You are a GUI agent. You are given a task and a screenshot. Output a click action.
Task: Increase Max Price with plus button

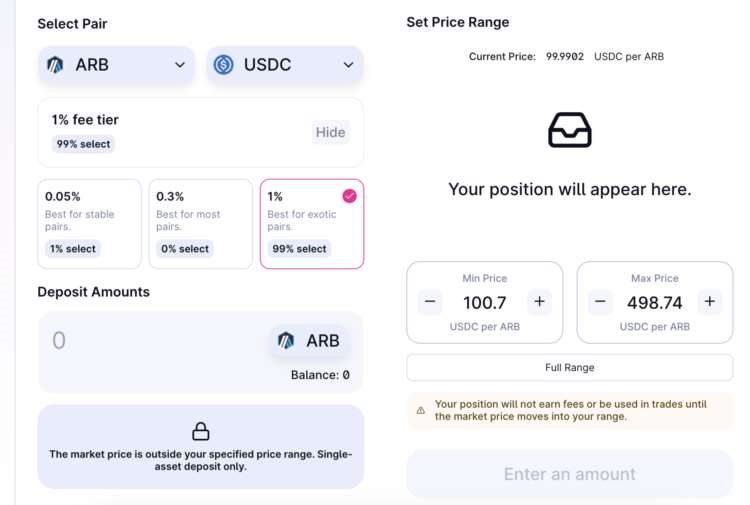(709, 301)
